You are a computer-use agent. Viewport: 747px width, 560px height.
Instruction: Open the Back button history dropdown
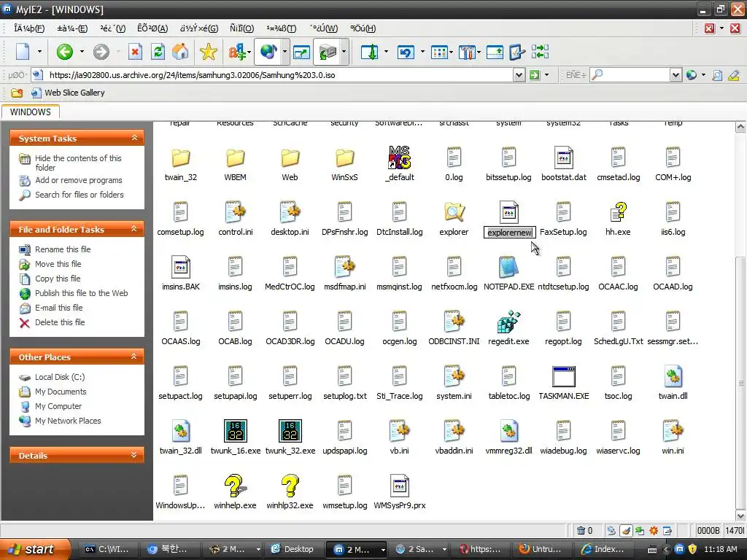tap(82, 52)
